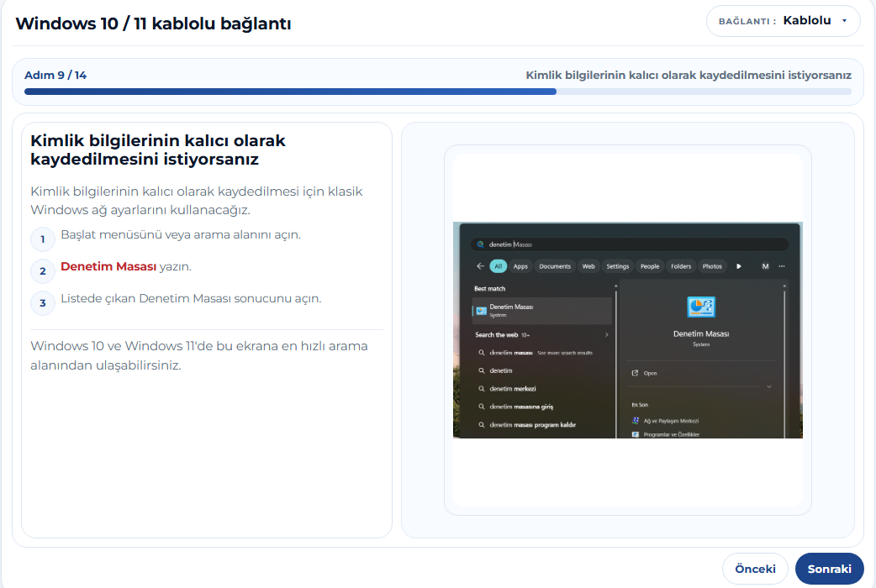Select the People filter chip in the screenshot
This screenshot has width=876, height=588.
click(x=650, y=266)
